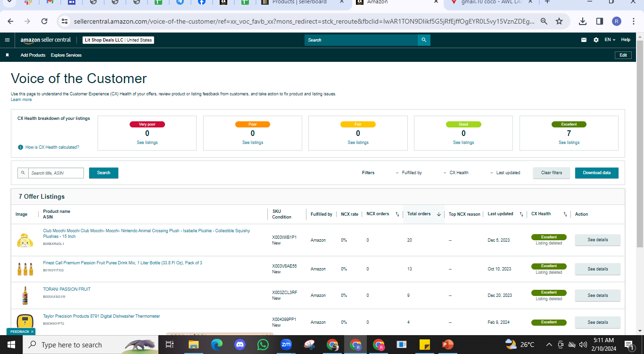Click the teal Search button for listings
This screenshot has height=354, width=644.
(x=104, y=173)
